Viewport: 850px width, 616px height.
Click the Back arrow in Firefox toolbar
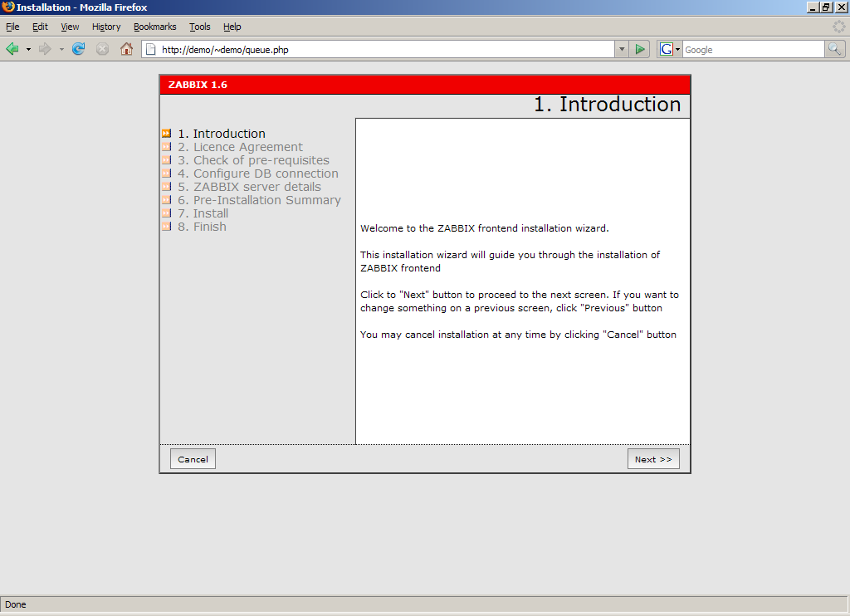click(x=12, y=49)
